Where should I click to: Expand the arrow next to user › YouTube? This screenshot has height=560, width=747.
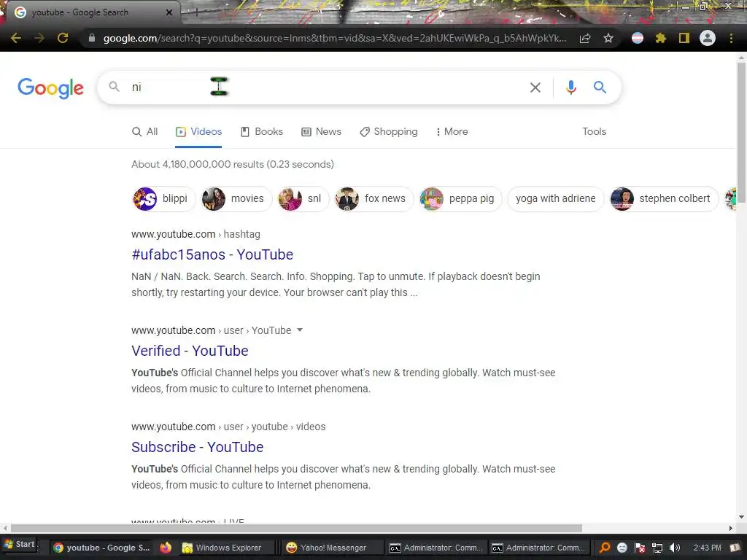tap(300, 330)
